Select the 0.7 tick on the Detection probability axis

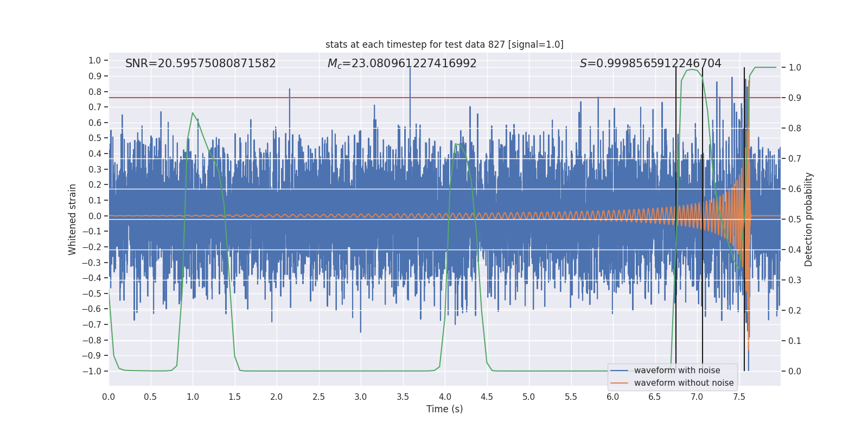coord(795,158)
